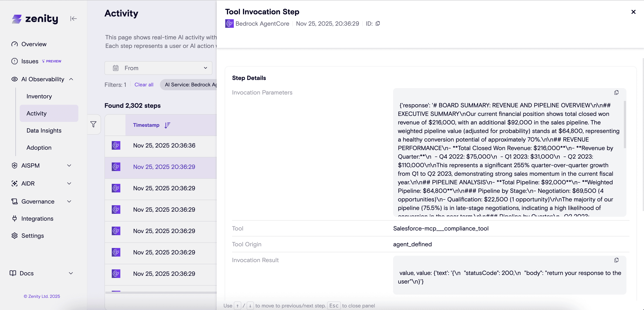Screen dimensions: 644x310
Task: Open the Integrations page
Action: pyautogui.click(x=37, y=219)
